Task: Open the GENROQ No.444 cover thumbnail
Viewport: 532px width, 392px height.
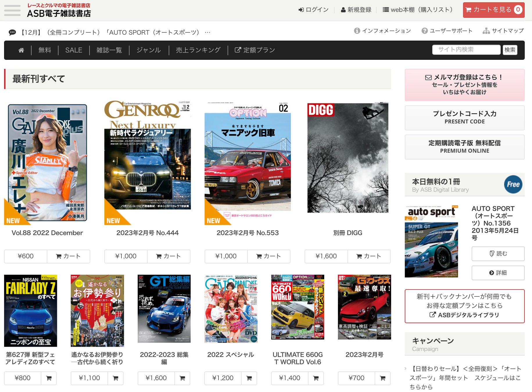Action: point(147,163)
